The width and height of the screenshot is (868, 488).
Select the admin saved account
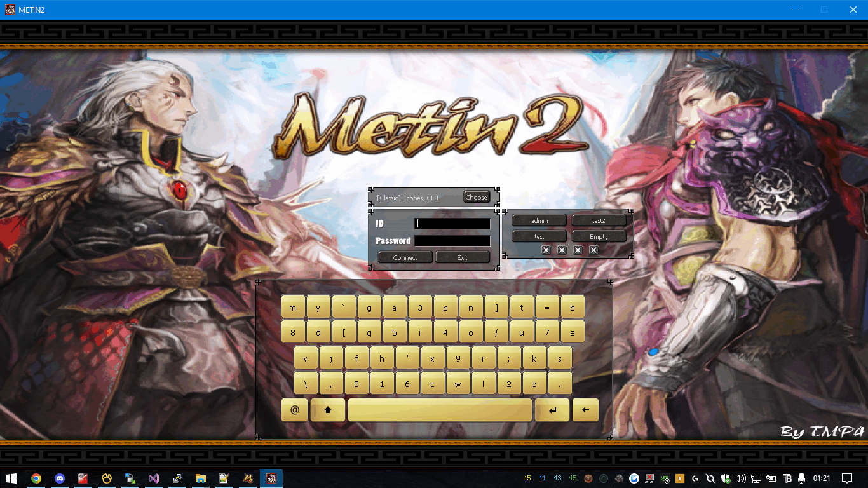(539, 220)
